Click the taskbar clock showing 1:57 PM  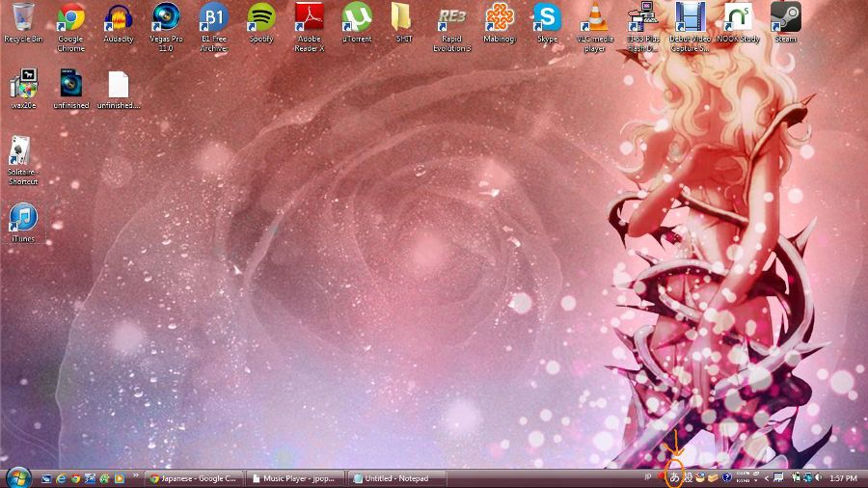842,478
